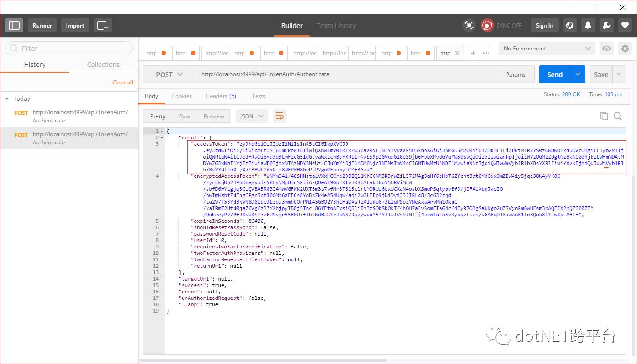Viewport: 637px width, 364px height.
Task: Select Raw response view
Action: (184, 116)
